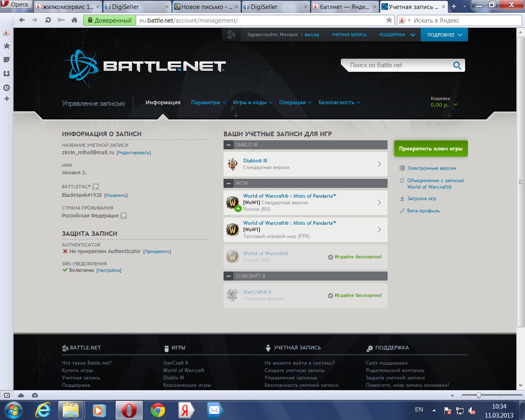Click the BattleTag help question icon
The height and width of the screenshot is (420, 525).
95,187
